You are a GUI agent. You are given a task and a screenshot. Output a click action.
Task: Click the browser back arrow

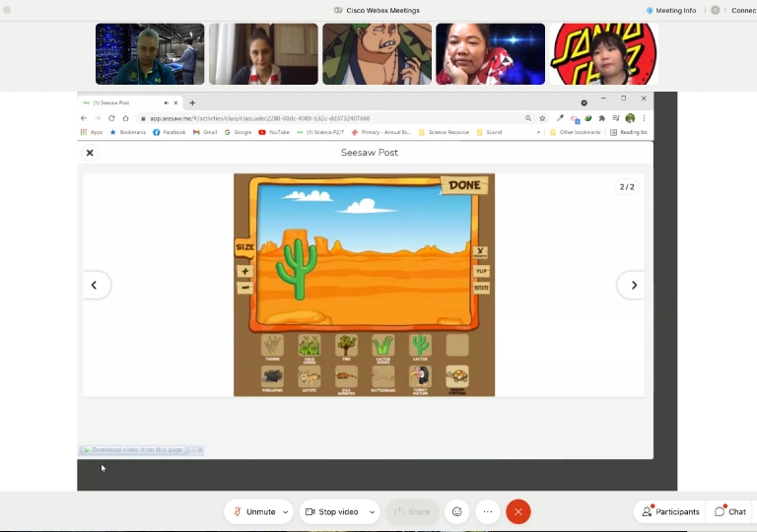[x=84, y=118]
